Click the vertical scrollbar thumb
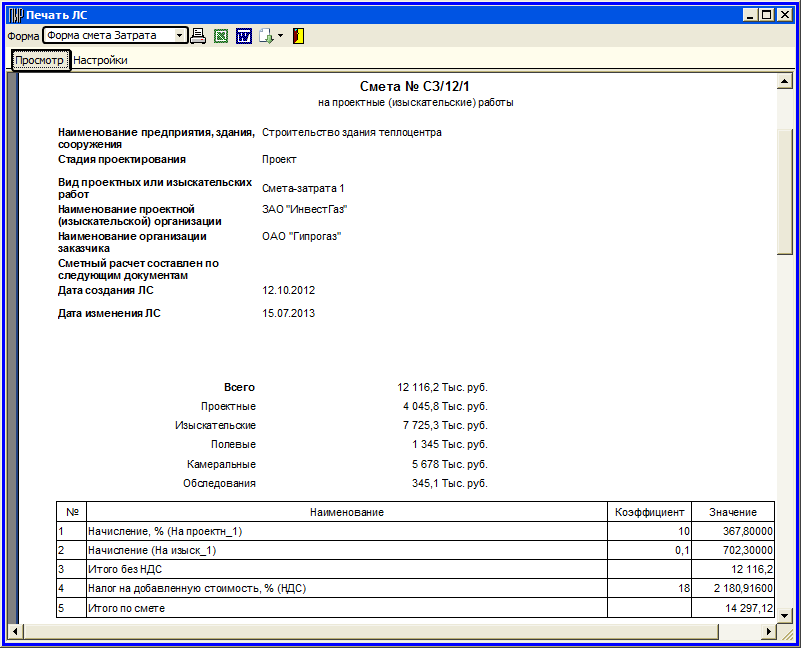Viewport: 801px width, 648px height. coord(785,190)
